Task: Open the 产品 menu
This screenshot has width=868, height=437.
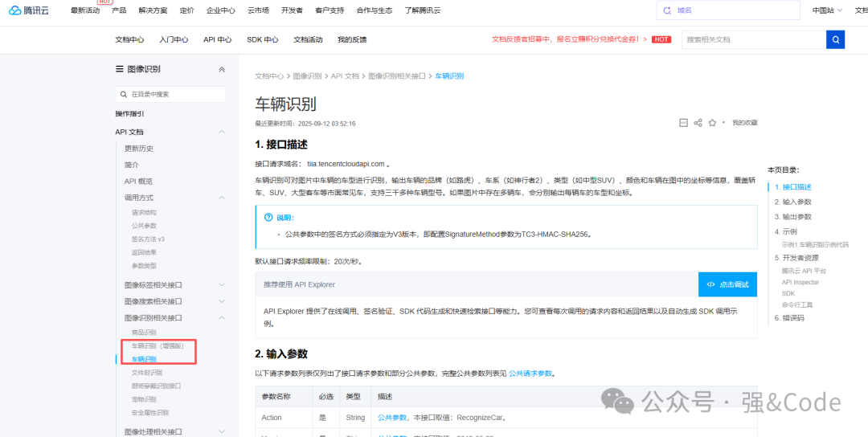Action: pyautogui.click(x=119, y=10)
